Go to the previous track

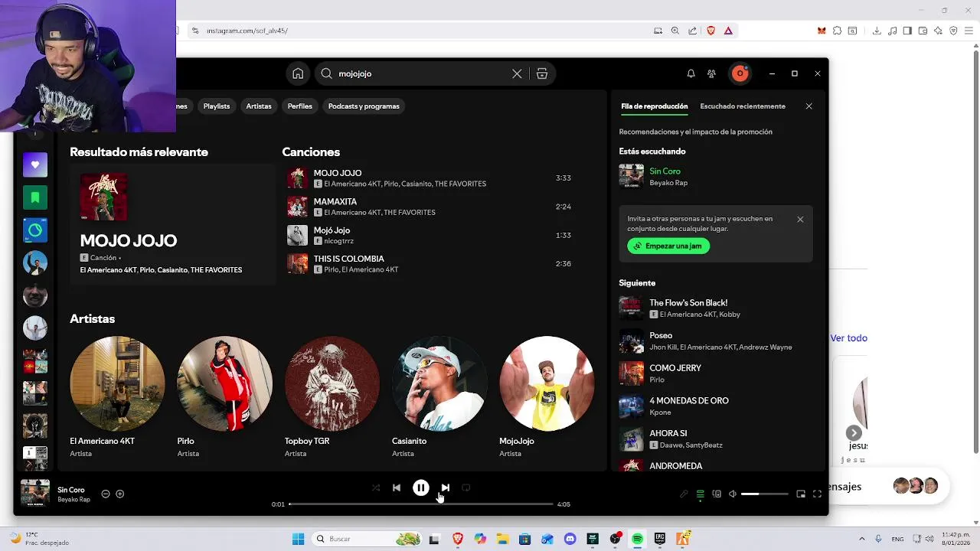click(x=396, y=487)
